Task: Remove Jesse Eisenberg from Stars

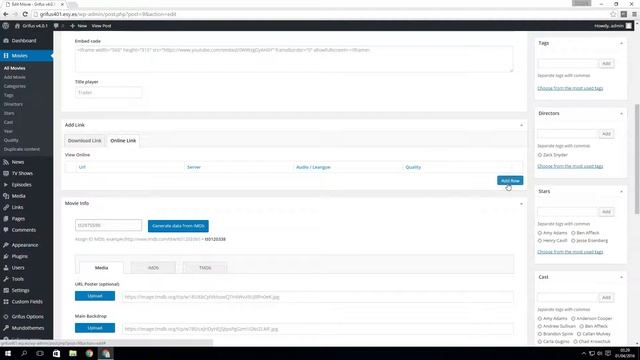Action: [x=573, y=241]
